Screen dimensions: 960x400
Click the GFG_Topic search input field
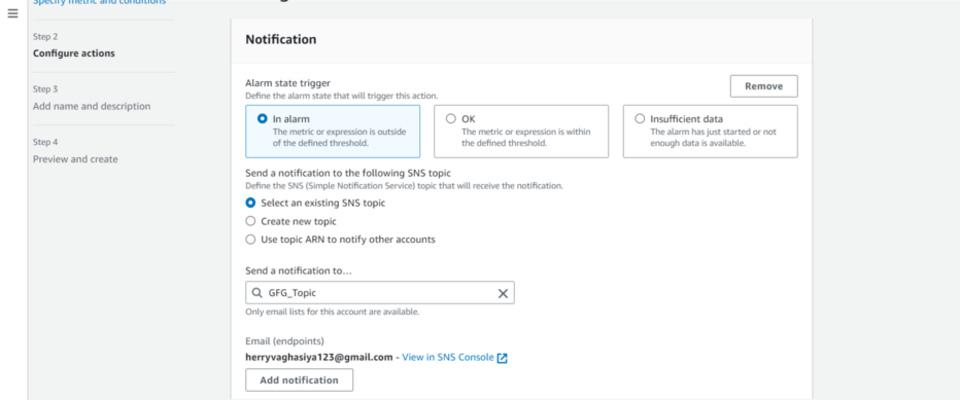click(x=380, y=293)
